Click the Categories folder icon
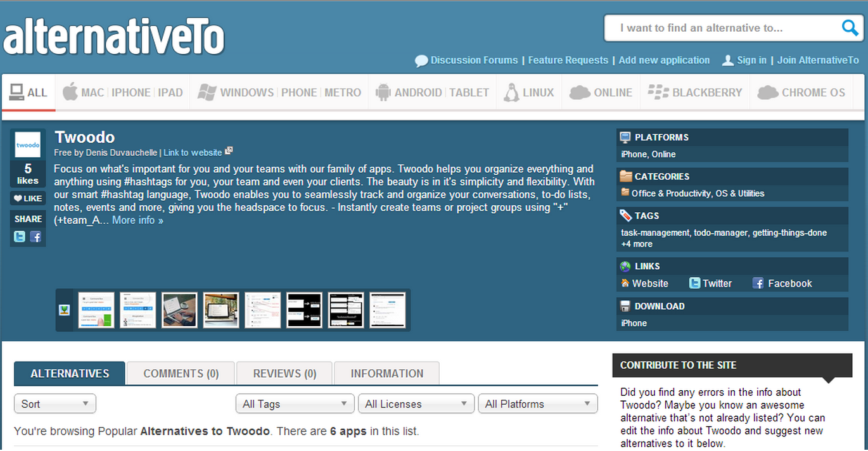The height and width of the screenshot is (451, 868). click(626, 177)
